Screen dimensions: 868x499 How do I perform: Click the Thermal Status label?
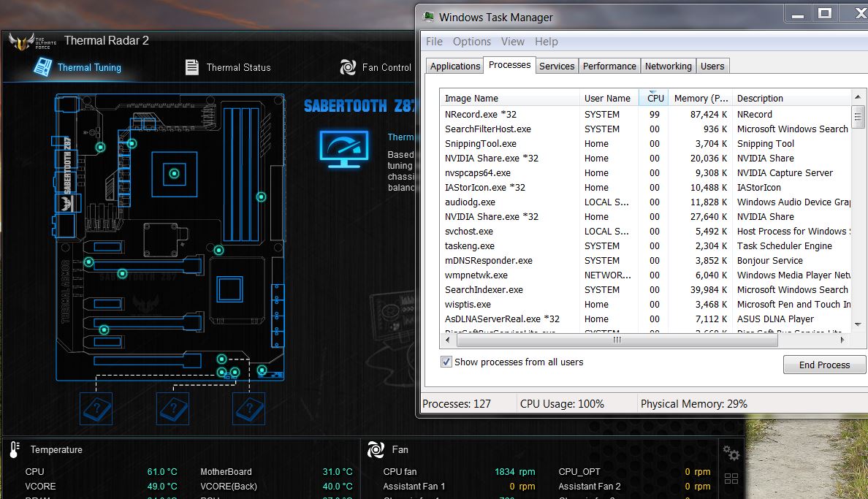239,67
